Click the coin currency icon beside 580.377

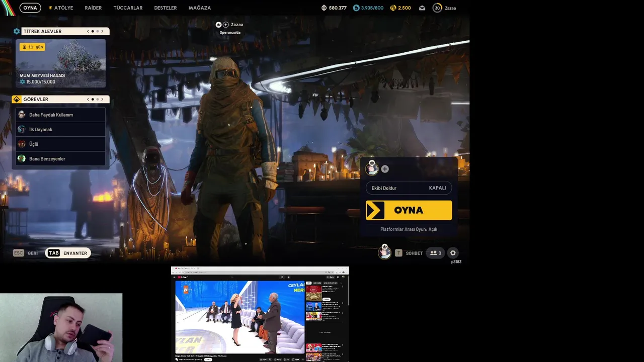[324, 8]
